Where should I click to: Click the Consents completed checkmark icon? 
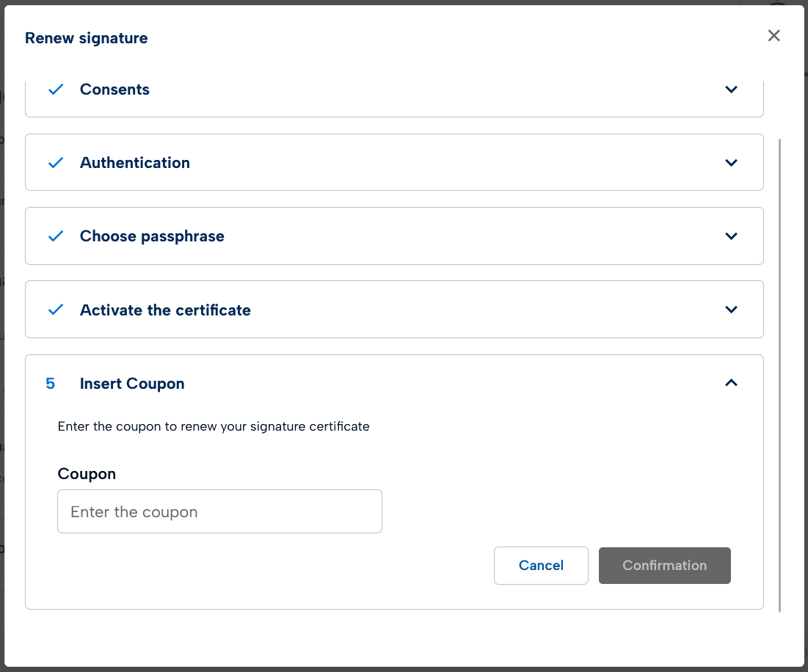tap(56, 90)
